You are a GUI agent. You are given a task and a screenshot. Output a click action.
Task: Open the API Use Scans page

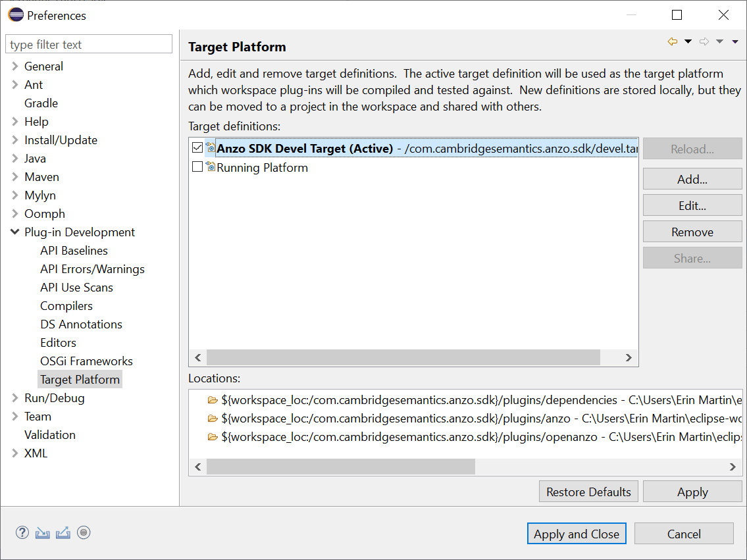[x=77, y=288]
